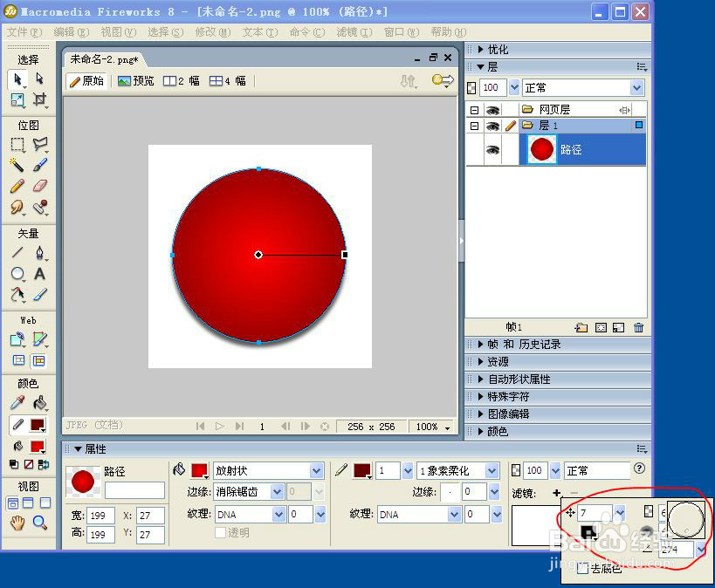
Task: Select the Crop tool
Action: coord(39,99)
